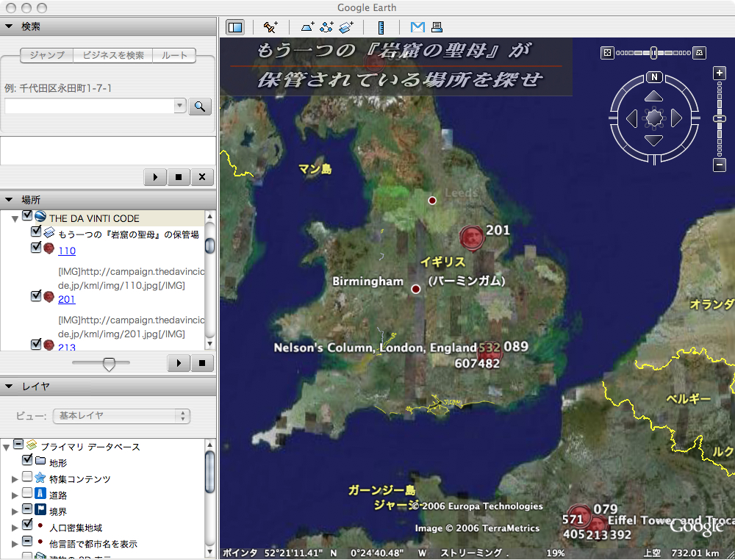This screenshot has height=560, width=735.
Task: Add a placemark with pushpin icon
Action: tap(270, 27)
